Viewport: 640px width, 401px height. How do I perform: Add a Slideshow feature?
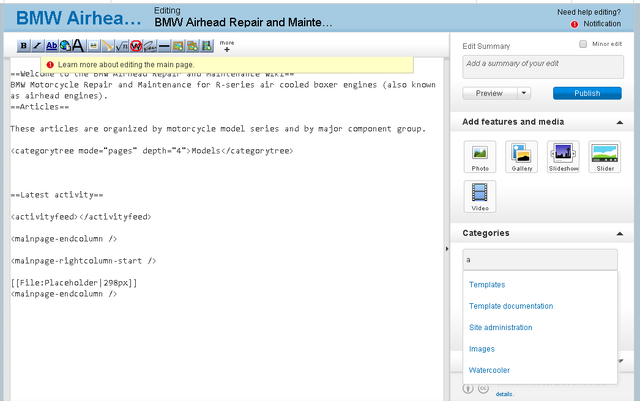(563, 157)
